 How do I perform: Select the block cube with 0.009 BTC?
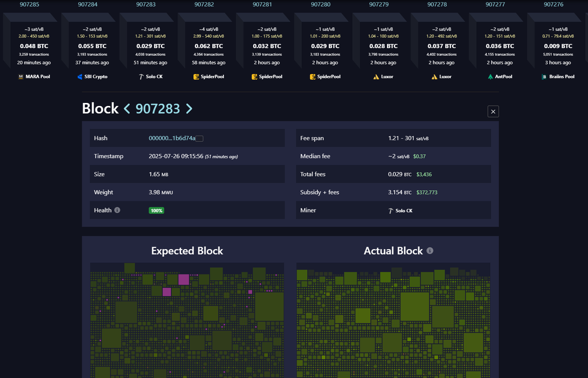tap(559, 46)
